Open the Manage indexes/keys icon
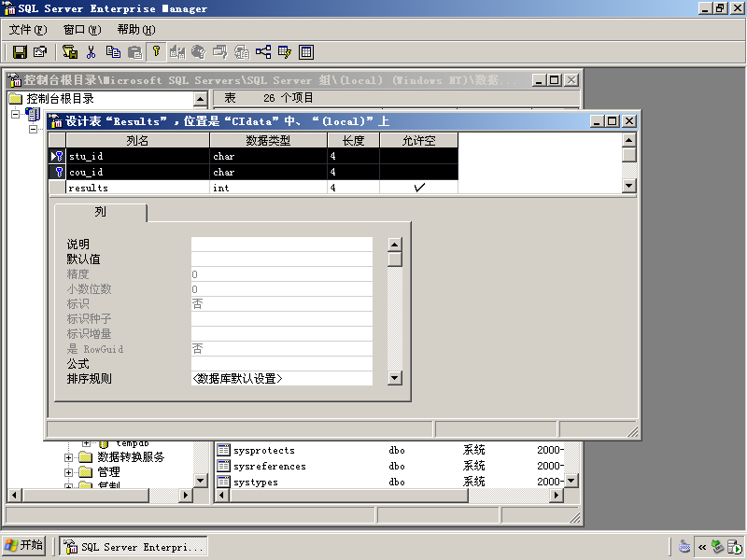The width and height of the screenshot is (747, 560). (285, 52)
